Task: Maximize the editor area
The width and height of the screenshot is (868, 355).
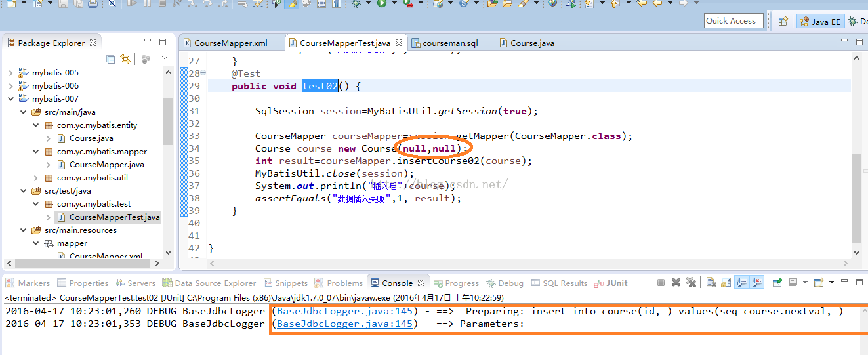Action: pyautogui.click(x=859, y=41)
